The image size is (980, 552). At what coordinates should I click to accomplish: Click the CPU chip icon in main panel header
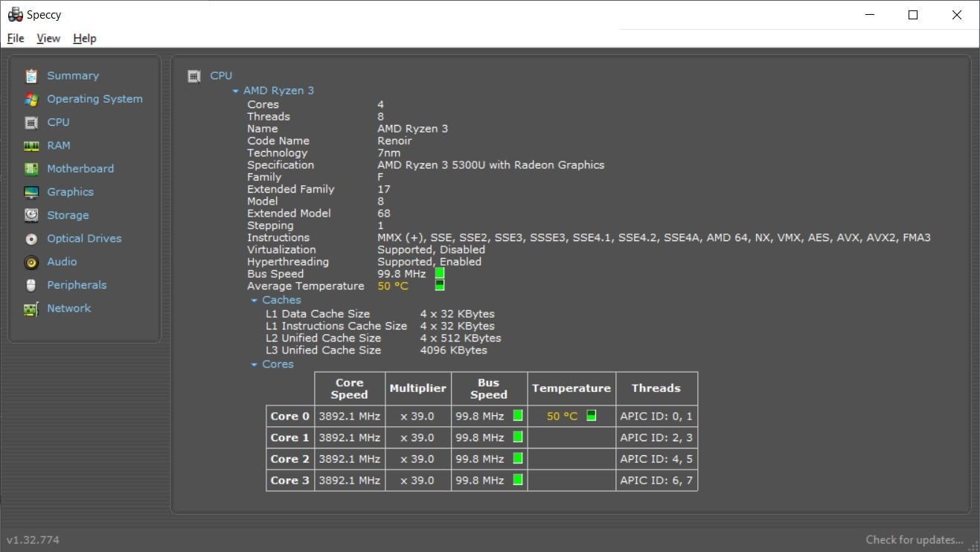[x=194, y=76]
